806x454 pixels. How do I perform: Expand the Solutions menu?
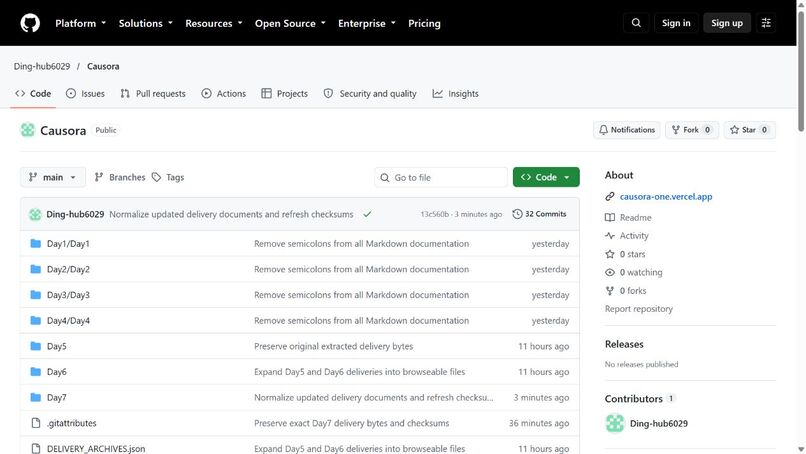(145, 23)
